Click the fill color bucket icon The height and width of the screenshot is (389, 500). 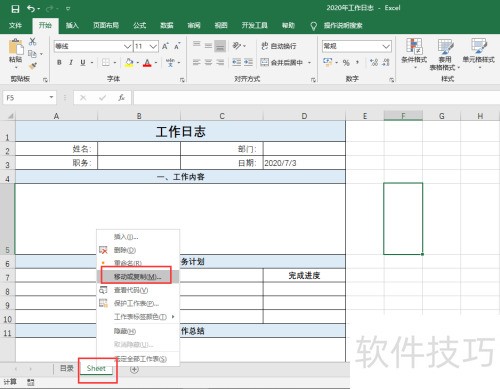coord(129,62)
